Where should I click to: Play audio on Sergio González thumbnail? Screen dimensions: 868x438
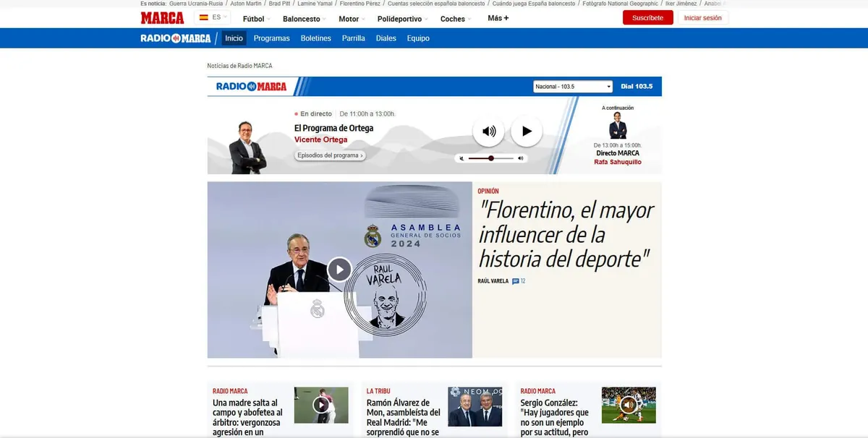pyautogui.click(x=629, y=405)
